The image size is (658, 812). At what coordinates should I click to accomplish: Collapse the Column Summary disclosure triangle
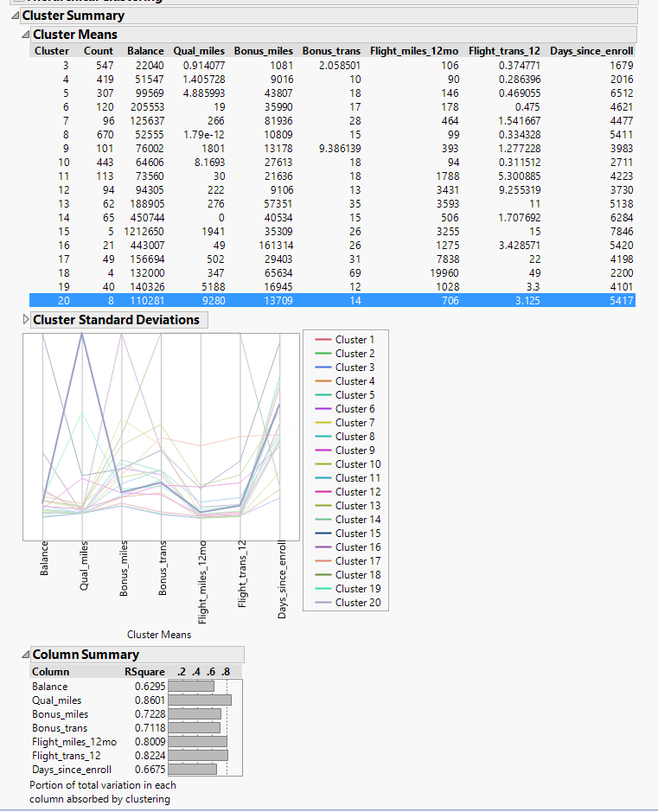click(x=25, y=655)
